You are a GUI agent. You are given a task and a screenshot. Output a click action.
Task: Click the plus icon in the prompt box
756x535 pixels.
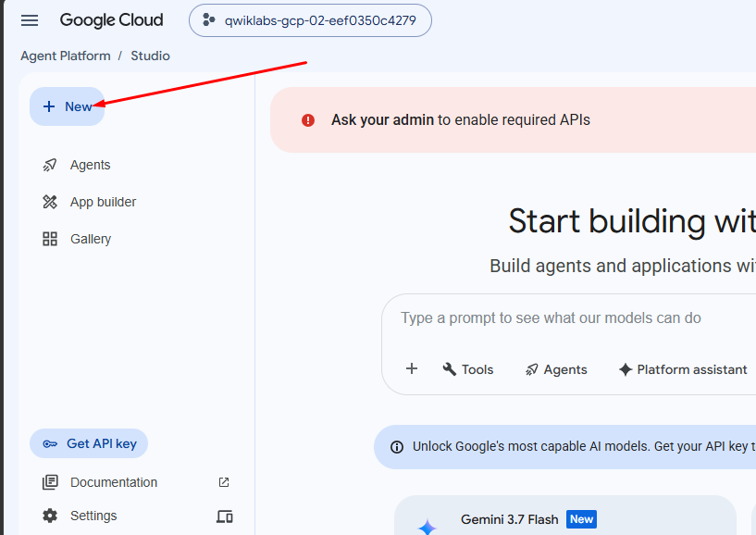pyautogui.click(x=412, y=369)
